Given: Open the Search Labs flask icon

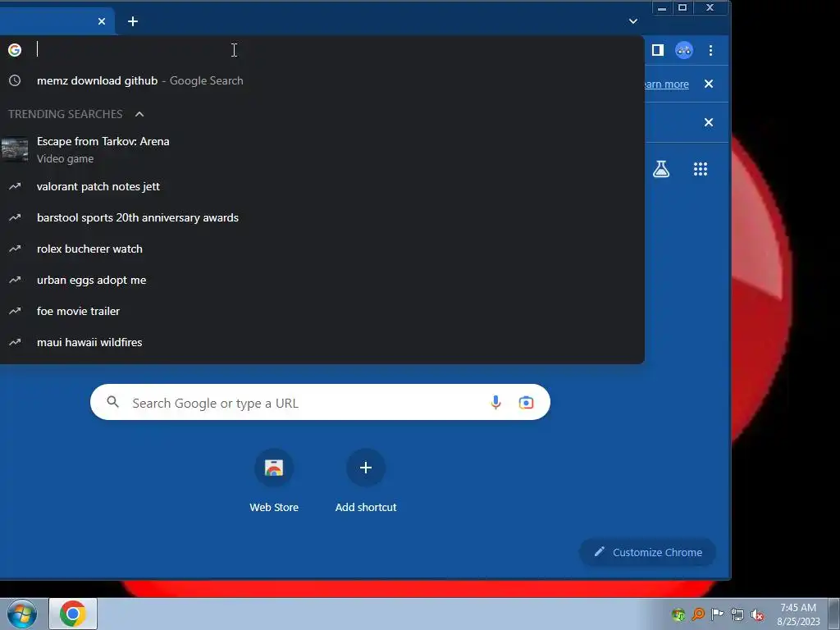Looking at the screenshot, I should point(661,169).
